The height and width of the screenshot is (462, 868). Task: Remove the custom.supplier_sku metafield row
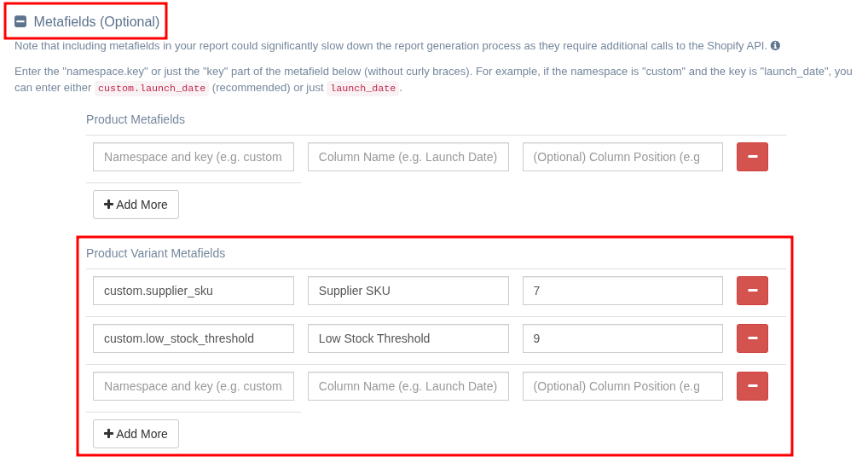click(752, 291)
